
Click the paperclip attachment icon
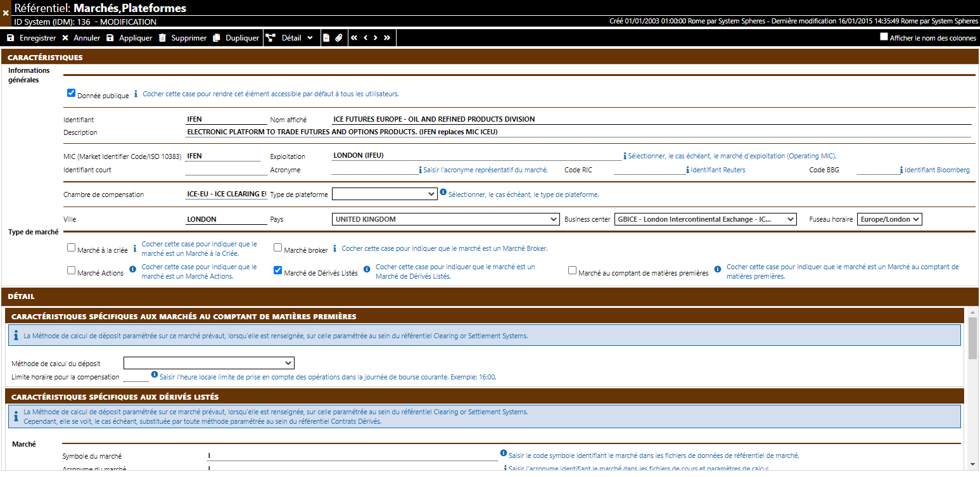[339, 38]
